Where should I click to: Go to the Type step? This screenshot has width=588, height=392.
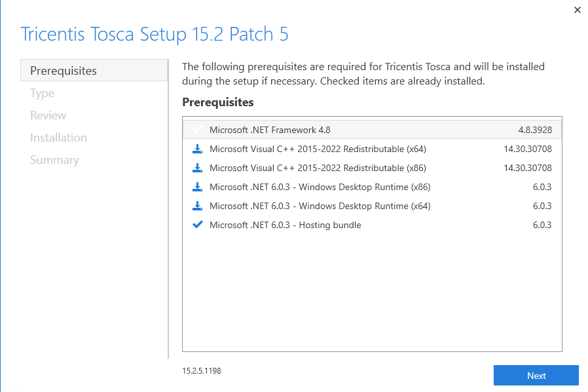(x=43, y=93)
